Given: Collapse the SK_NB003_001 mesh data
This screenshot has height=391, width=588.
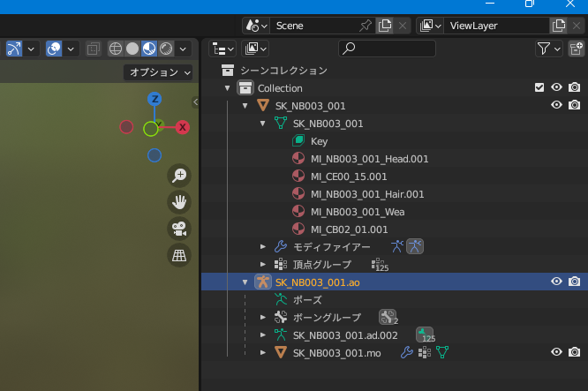Looking at the screenshot, I should [262, 124].
